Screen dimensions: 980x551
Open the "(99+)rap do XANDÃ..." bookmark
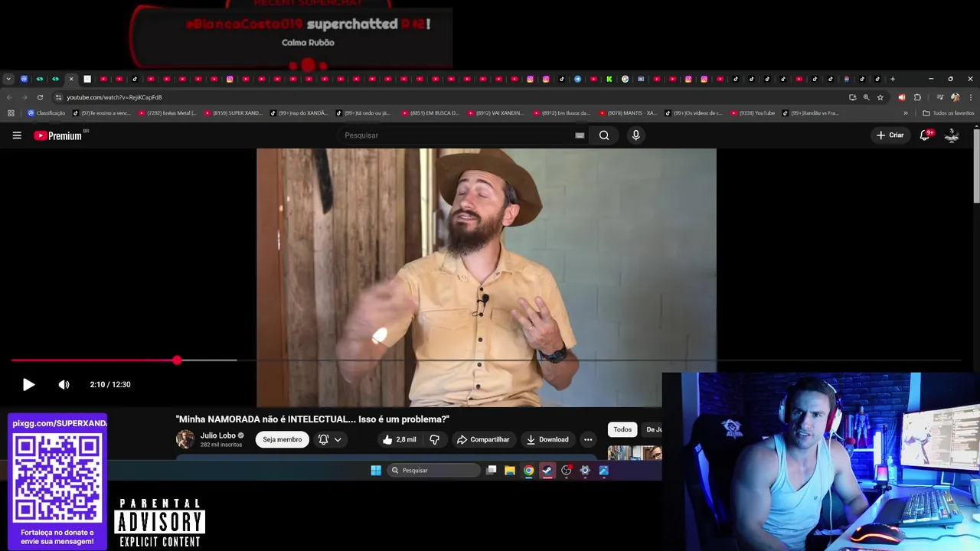click(299, 113)
